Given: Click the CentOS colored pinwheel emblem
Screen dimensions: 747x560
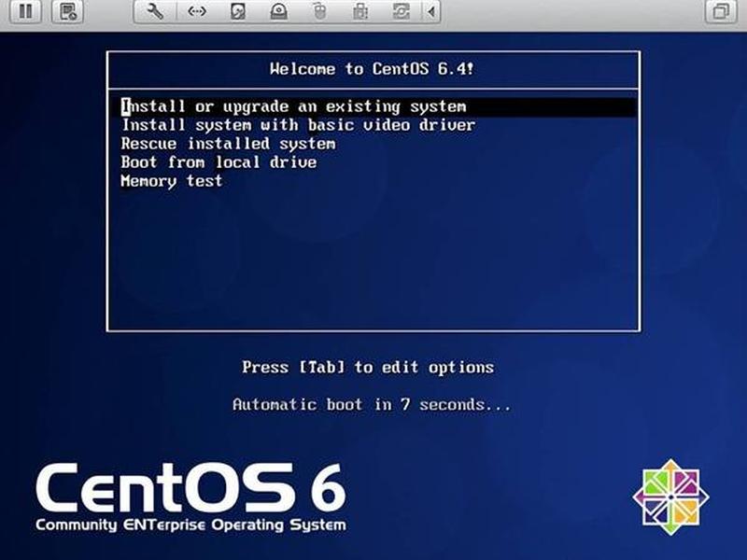Looking at the screenshot, I should click(670, 497).
